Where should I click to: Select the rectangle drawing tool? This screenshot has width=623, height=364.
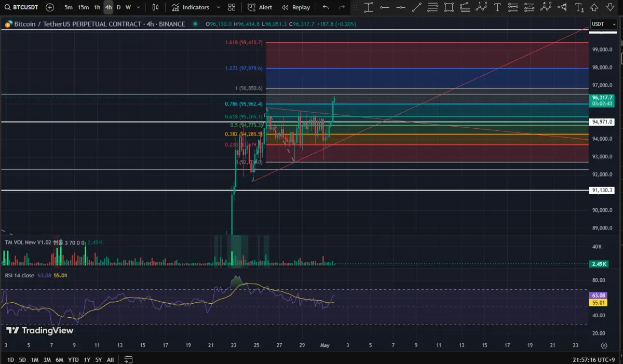pos(449,7)
